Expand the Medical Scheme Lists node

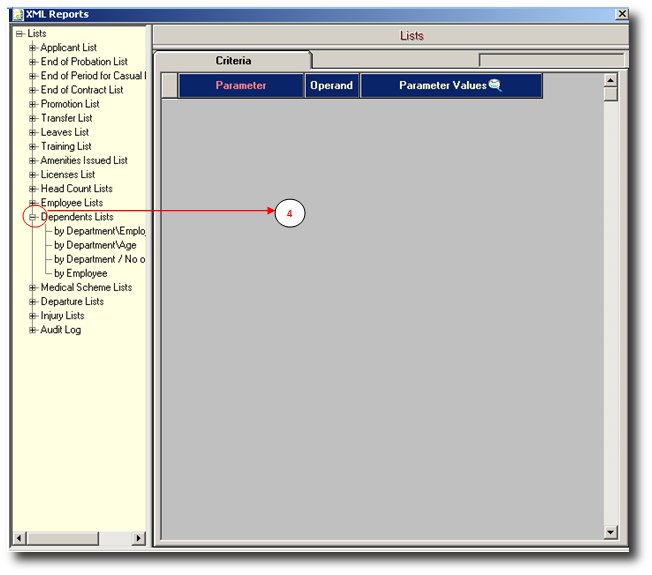point(33,288)
